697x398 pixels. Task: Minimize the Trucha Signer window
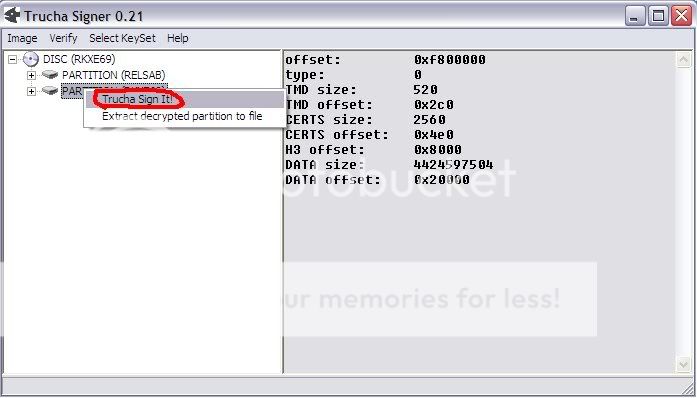tap(636, 16)
